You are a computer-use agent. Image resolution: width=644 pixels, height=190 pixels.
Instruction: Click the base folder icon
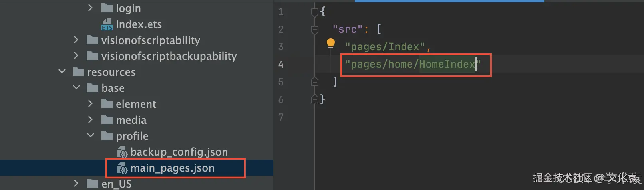pos(92,88)
